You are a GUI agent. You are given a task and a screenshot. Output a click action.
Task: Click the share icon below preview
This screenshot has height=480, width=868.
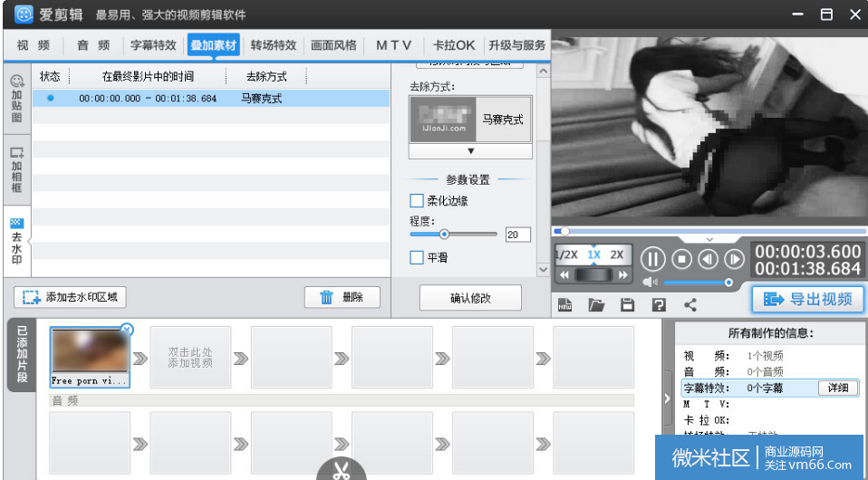(x=690, y=305)
